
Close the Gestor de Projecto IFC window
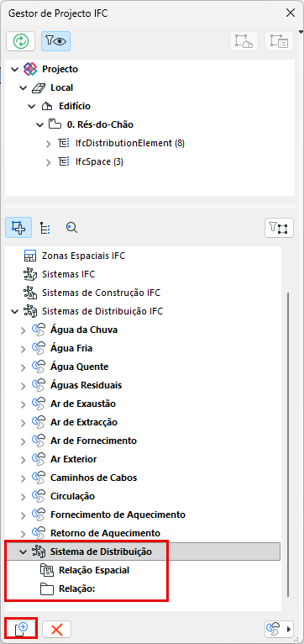tap(291, 13)
